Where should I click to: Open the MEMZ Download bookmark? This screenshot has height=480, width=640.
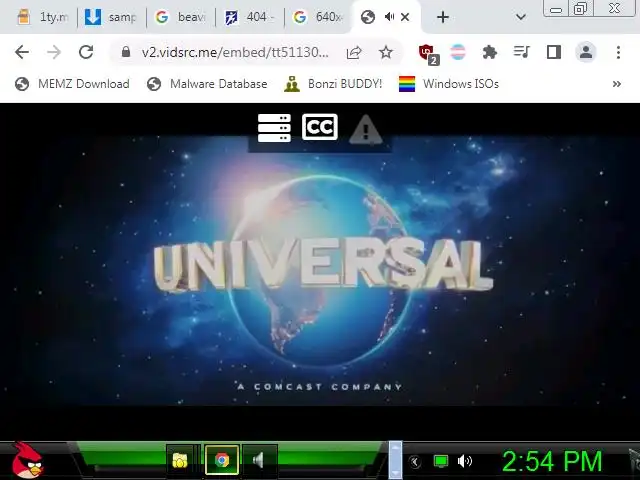72,84
